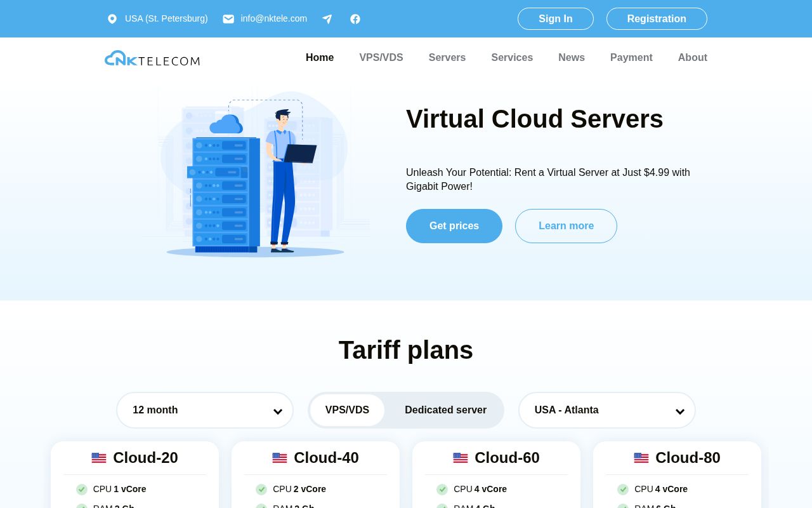This screenshot has width=812, height=508.
Task: Click the Cloud-80 plan title
Action: (688, 458)
